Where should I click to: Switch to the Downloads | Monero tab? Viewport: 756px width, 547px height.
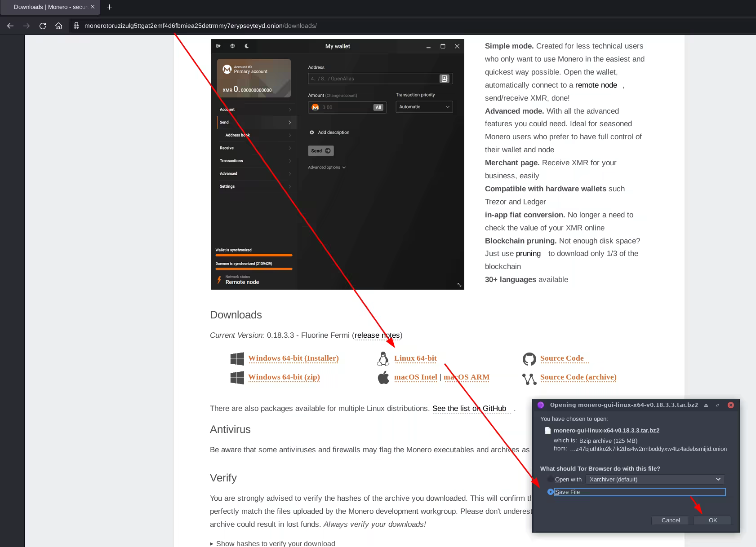[x=49, y=7]
